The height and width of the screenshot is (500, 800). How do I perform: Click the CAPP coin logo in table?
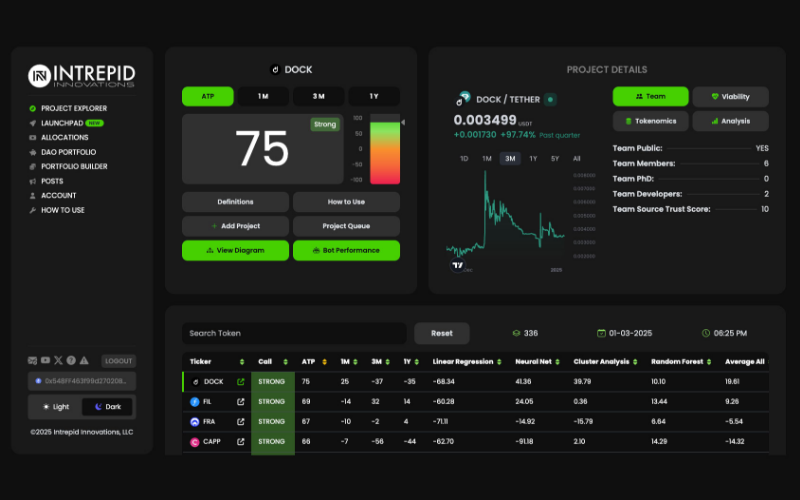194,442
